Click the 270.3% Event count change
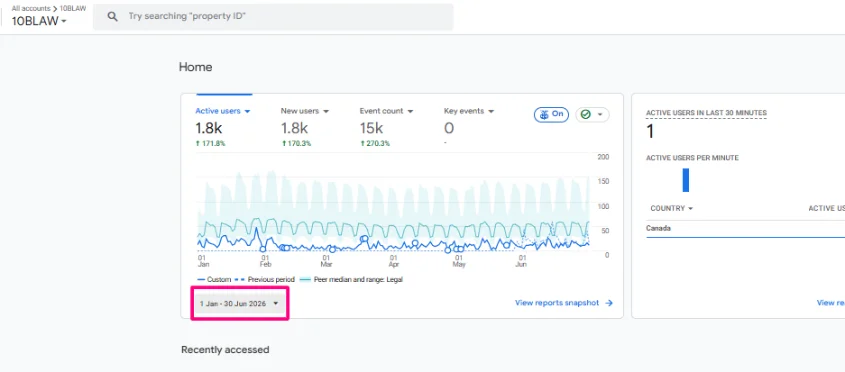 pyautogui.click(x=375, y=144)
